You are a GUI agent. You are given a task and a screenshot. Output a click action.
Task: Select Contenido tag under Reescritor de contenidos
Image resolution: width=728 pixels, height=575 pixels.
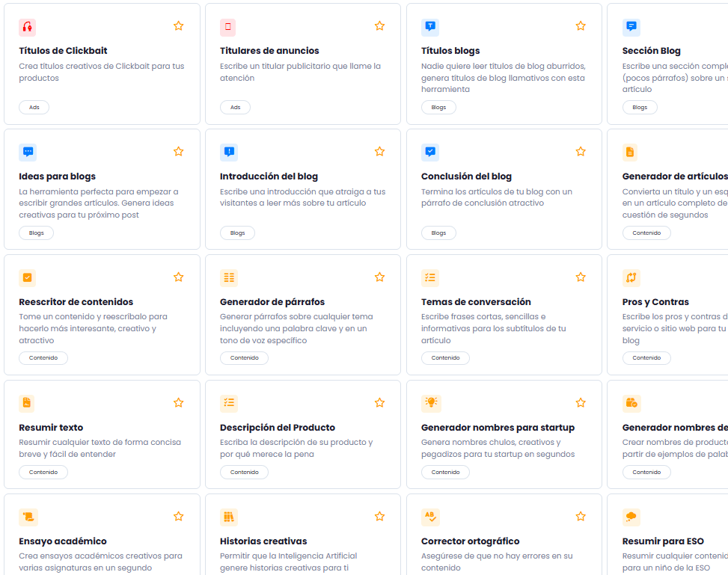[43, 358]
